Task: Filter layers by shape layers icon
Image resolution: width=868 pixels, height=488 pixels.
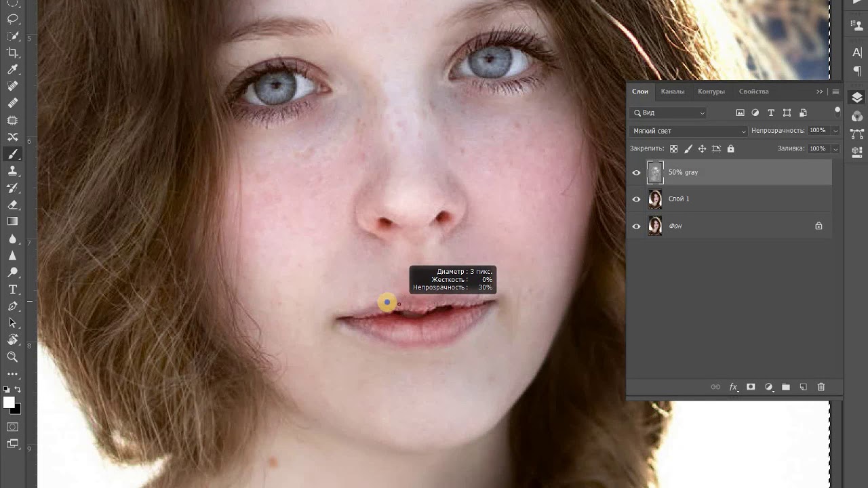Action: 787,113
